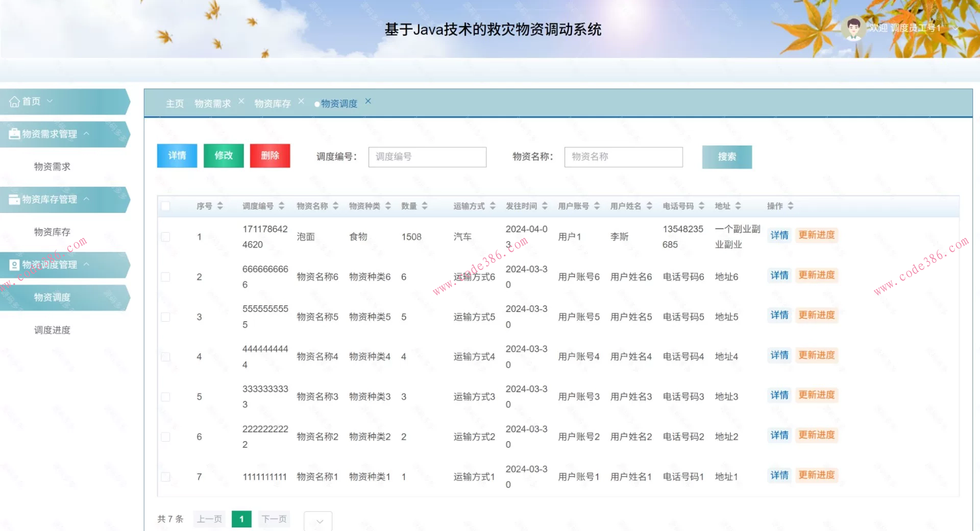Click the 调度编号 input field

tap(427, 157)
